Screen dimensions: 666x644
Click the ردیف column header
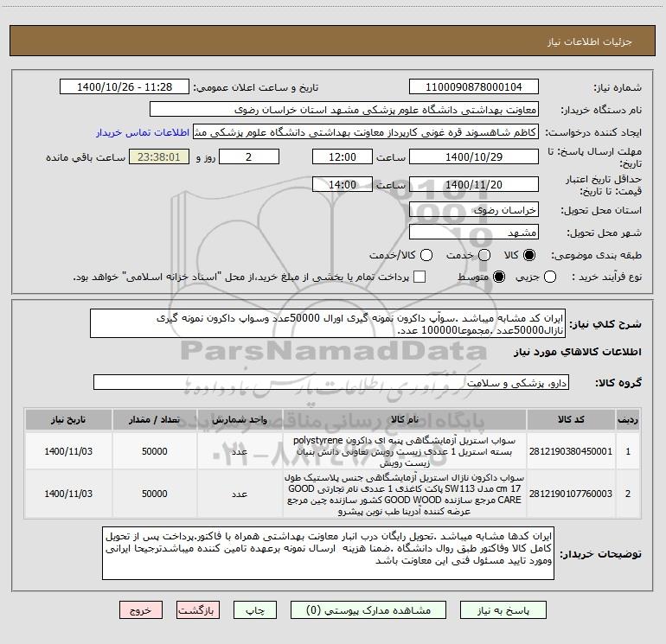628,419
